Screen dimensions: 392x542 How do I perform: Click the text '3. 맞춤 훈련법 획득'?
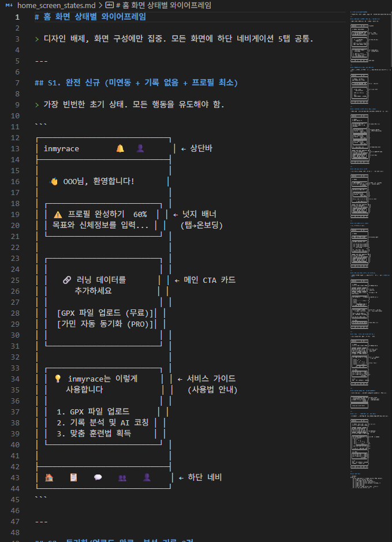[x=94, y=433]
